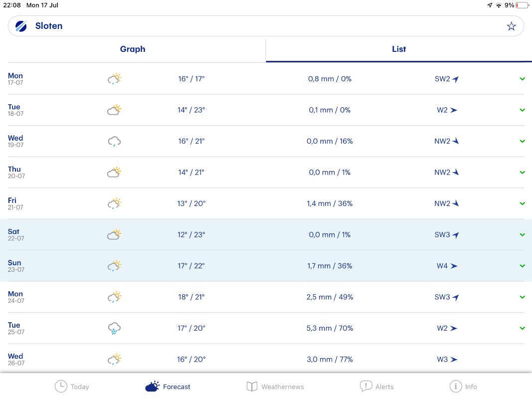This screenshot has width=532, height=399.
Task: Tap the Forecast cloud icon
Action: pos(153,387)
